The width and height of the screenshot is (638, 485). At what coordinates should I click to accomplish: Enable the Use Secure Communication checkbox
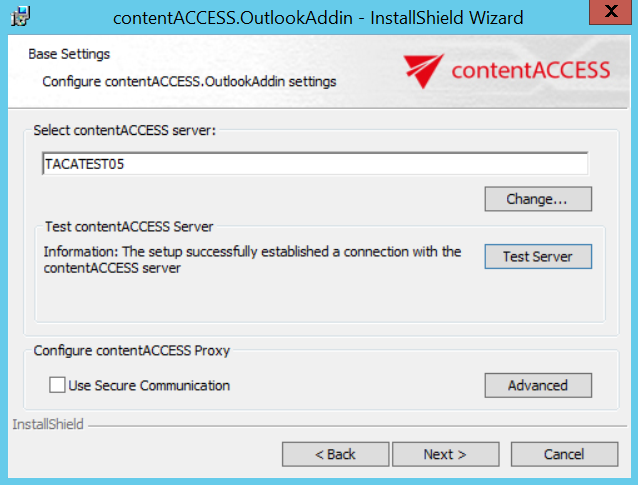pos(57,385)
